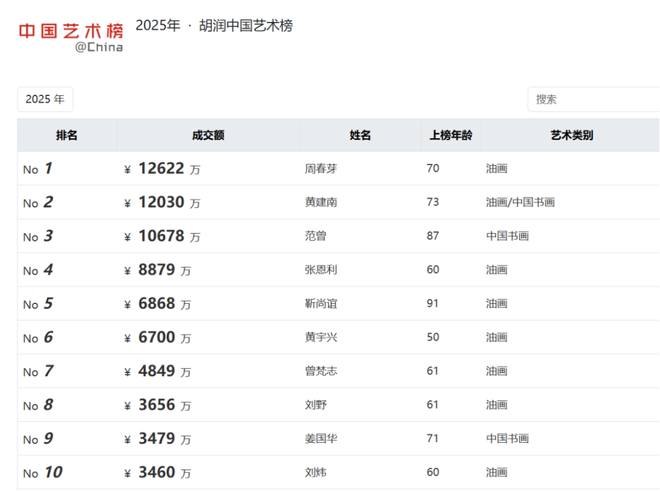Open the entry for 黄建南
The image size is (660, 491).
tap(321, 203)
